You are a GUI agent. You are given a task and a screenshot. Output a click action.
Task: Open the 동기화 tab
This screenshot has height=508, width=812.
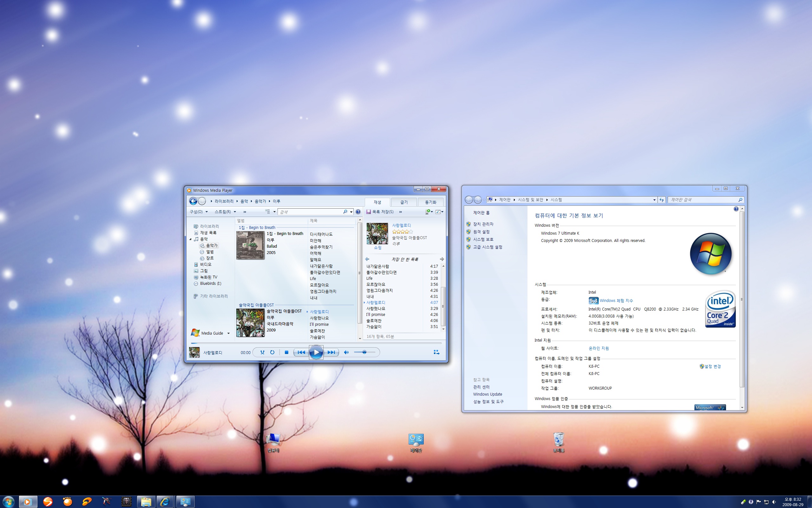click(430, 202)
